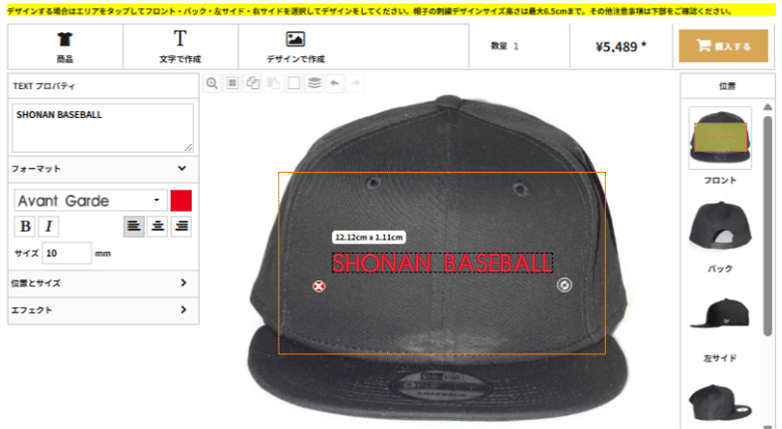
Task: Open the layers stack icon
Action: pyautogui.click(x=314, y=83)
